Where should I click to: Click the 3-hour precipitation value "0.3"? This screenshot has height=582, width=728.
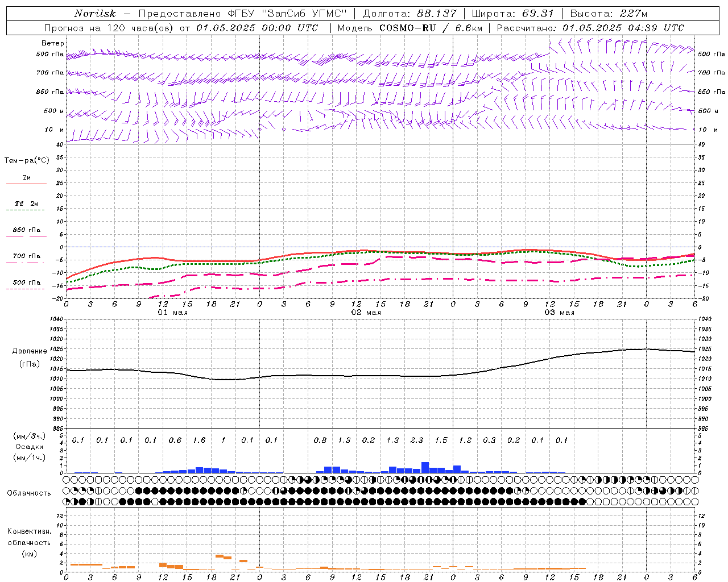pos(489,440)
